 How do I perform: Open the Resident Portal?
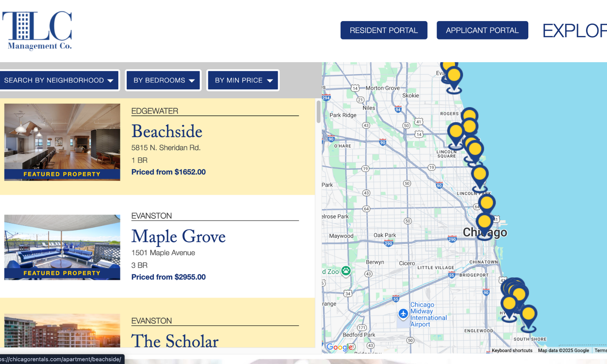tap(384, 30)
